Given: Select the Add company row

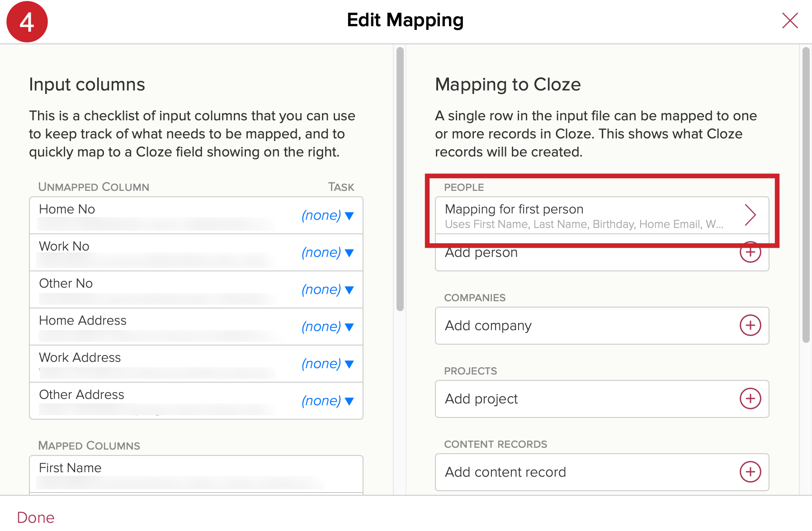Looking at the screenshot, I should point(602,326).
